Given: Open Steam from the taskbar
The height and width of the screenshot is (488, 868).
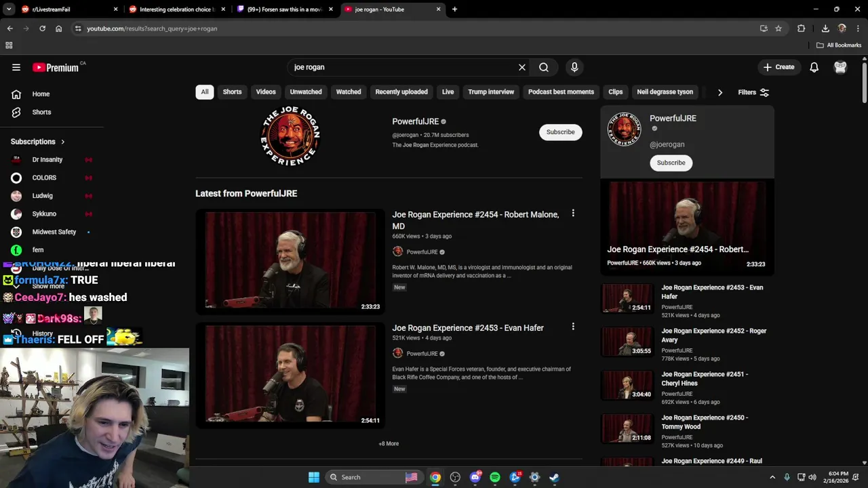Looking at the screenshot, I should click(554, 477).
